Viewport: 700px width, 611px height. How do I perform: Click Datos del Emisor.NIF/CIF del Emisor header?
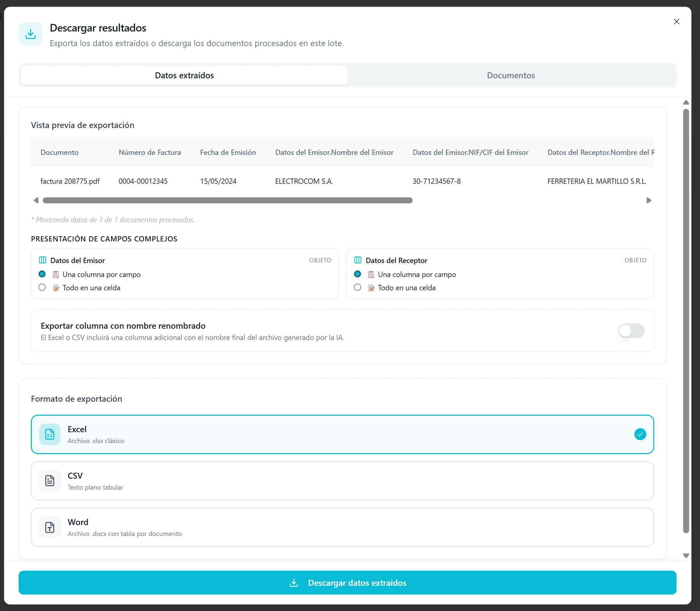pos(470,152)
